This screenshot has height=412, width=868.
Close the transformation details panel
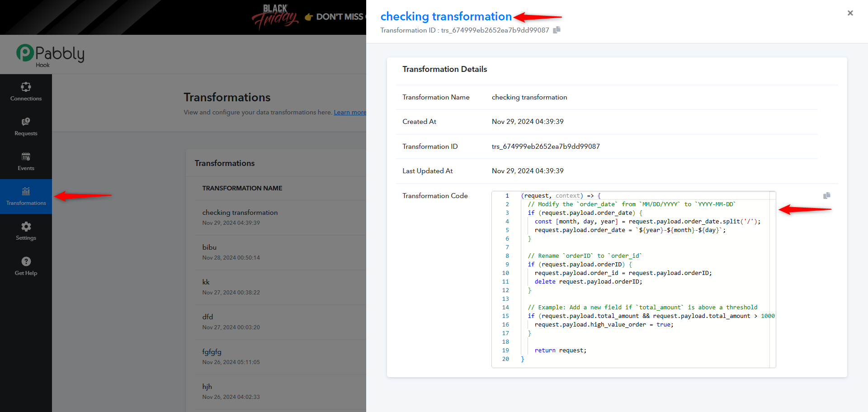pyautogui.click(x=850, y=13)
